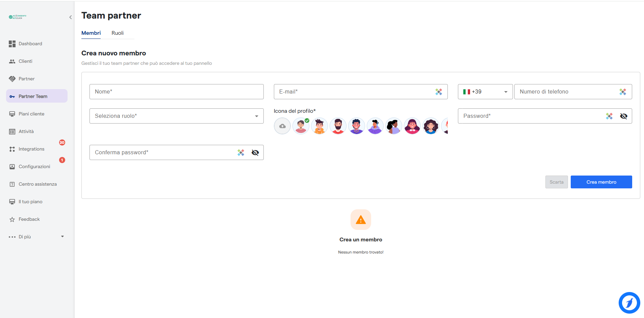Select the bearded man avatar

[x=338, y=126]
